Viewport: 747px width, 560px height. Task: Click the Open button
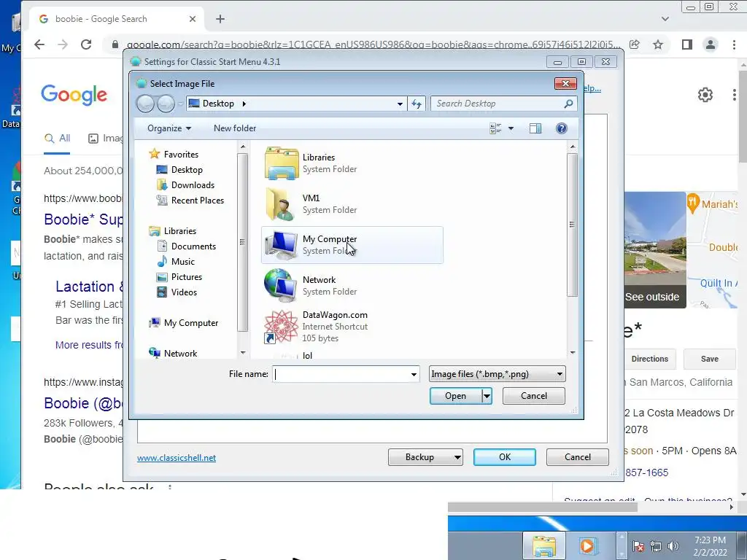(455, 396)
